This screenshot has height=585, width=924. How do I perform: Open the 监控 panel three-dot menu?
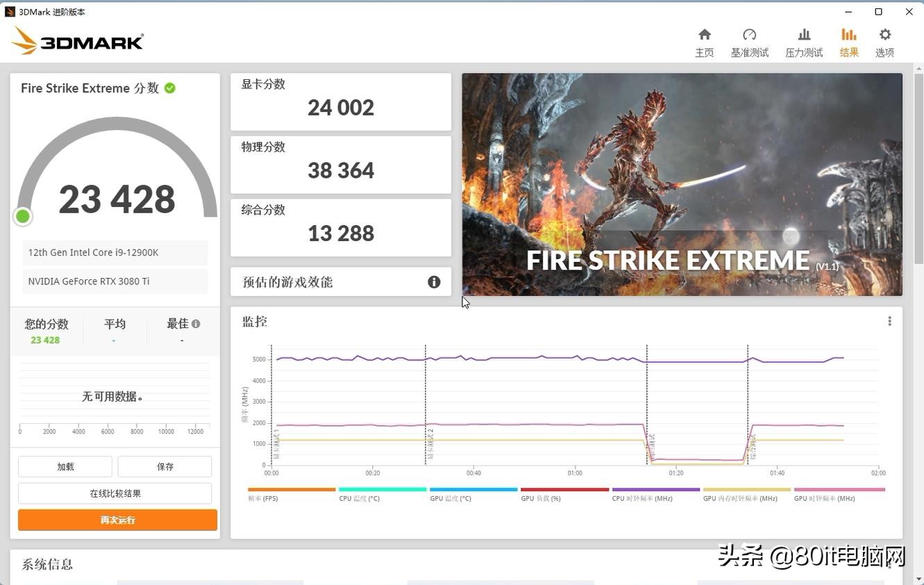tap(889, 320)
